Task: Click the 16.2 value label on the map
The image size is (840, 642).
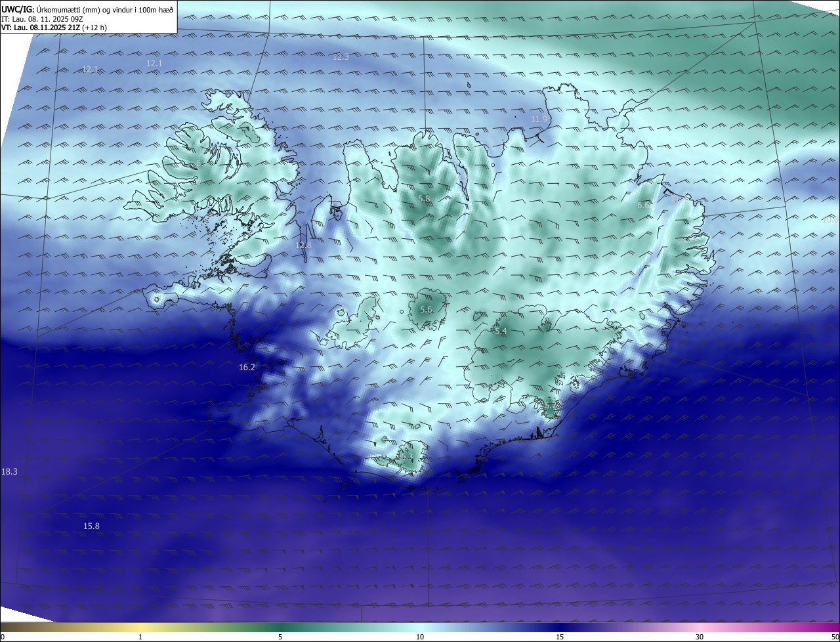Action: click(x=247, y=368)
